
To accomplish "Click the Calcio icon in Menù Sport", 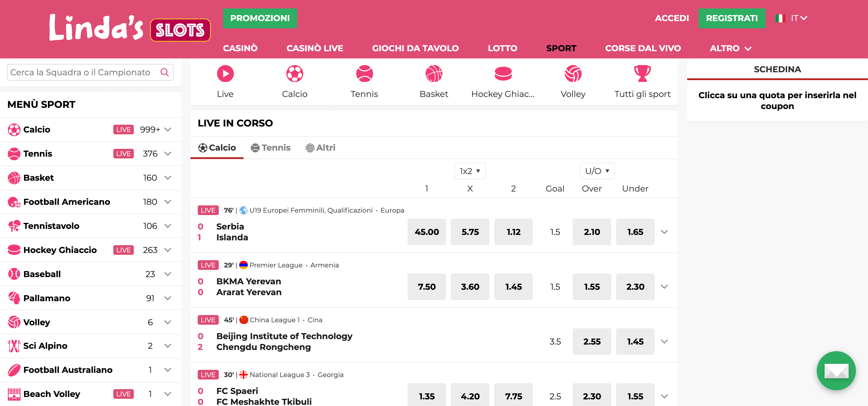I will pyautogui.click(x=14, y=130).
